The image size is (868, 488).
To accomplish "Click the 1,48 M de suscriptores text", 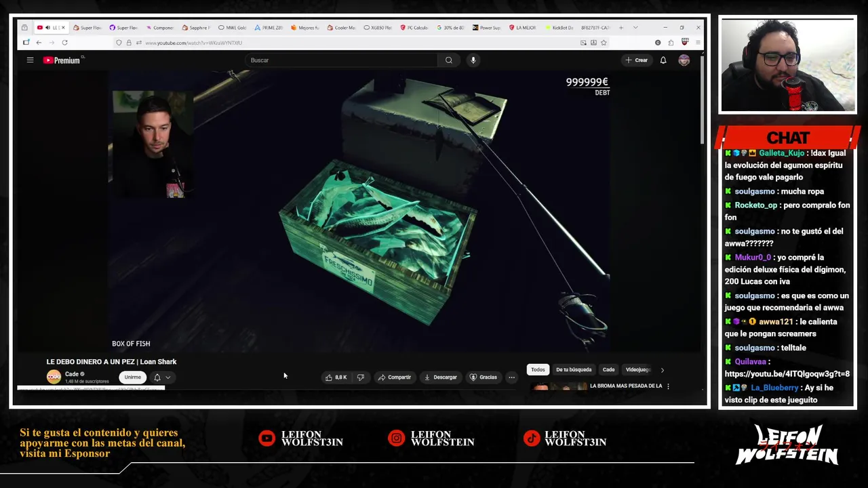I will tap(87, 382).
